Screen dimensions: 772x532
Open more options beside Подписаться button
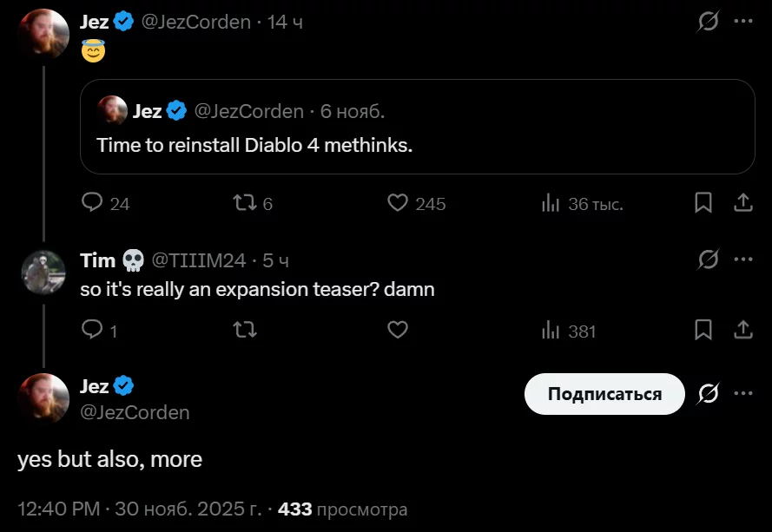(x=743, y=394)
